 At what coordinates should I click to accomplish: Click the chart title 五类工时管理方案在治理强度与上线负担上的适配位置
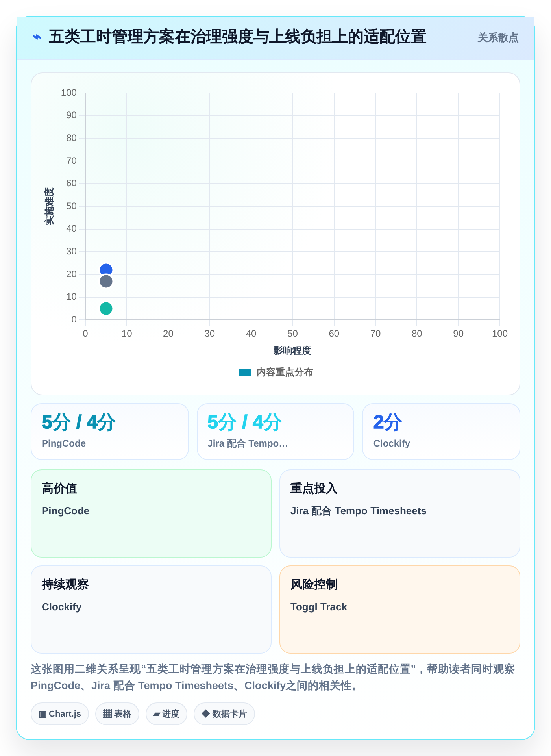(237, 37)
